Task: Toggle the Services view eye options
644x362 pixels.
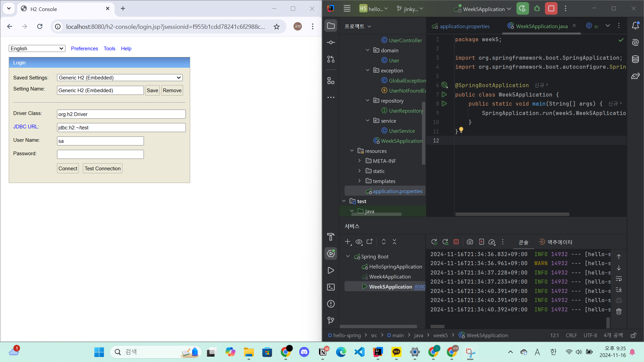Action: point(359,242)
